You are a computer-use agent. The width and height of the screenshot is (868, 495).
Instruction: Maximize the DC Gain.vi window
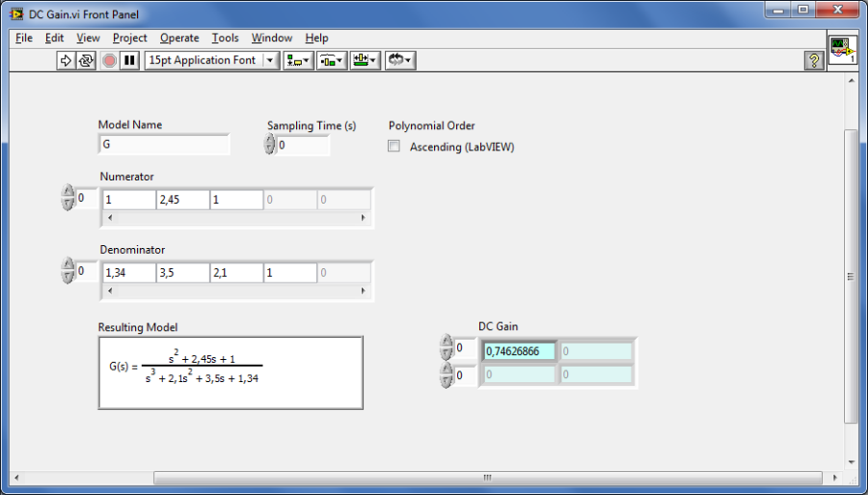point(803,10)
